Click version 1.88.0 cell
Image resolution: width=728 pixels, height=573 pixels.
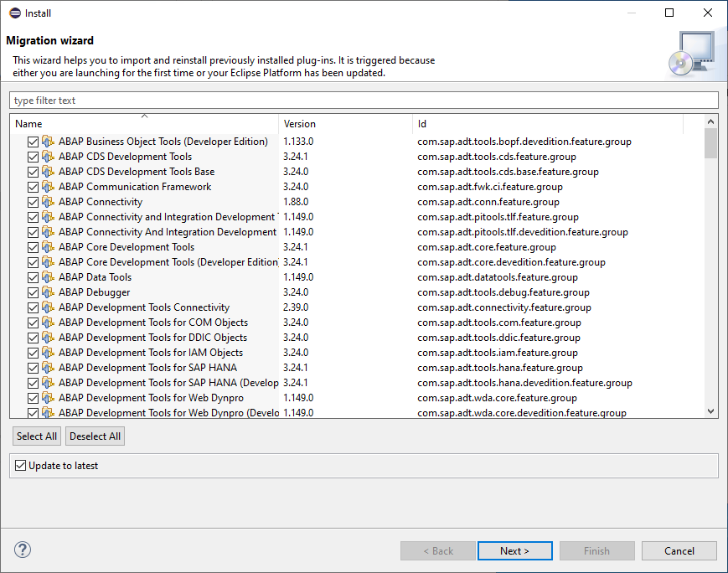[x=296, y=202]
